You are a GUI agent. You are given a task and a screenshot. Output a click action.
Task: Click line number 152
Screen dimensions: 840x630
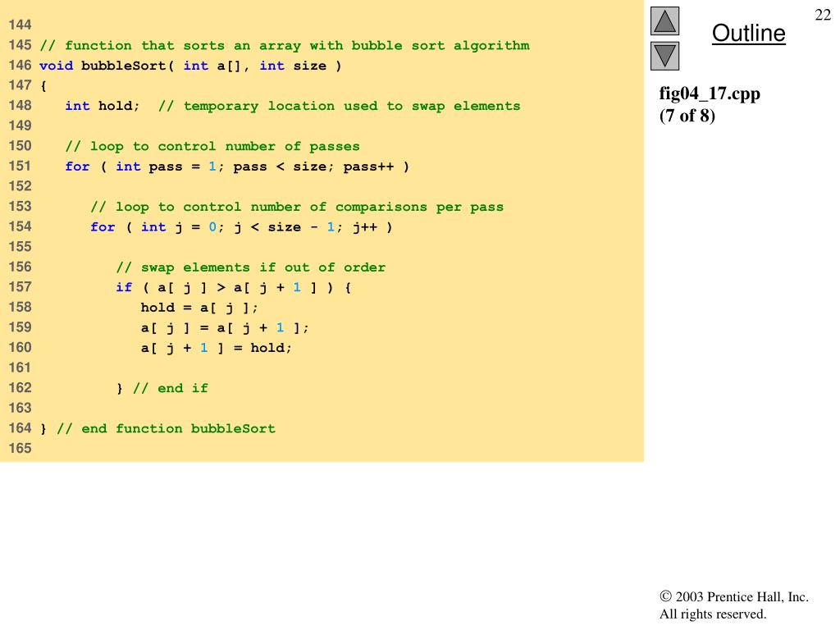20,186
